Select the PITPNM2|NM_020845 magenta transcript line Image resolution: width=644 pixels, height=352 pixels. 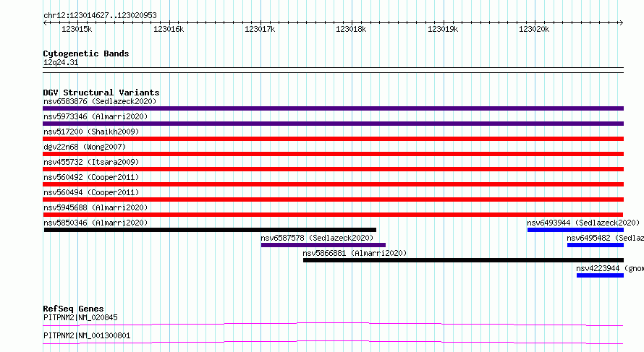pyautogui.click(x=333, y=324)
